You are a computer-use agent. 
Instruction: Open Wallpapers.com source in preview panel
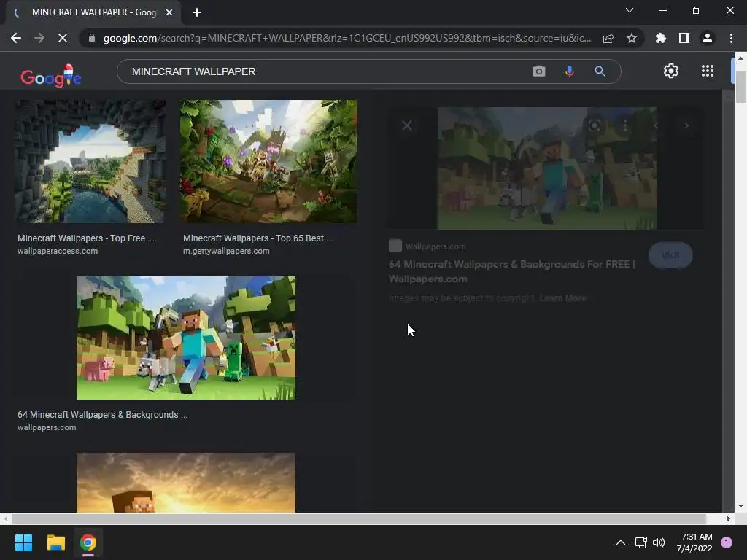(x=427, y=246)
